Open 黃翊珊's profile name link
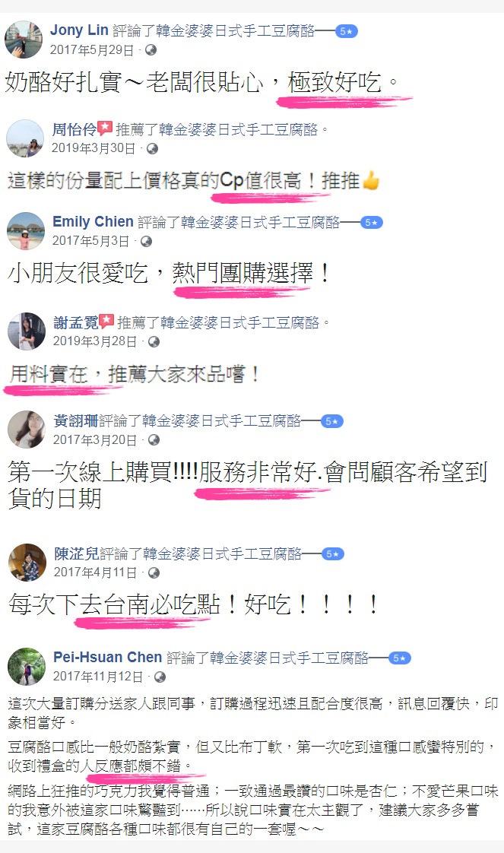Image resolution: width=504 pixels, height=853 pixels. tap(75, 420)
